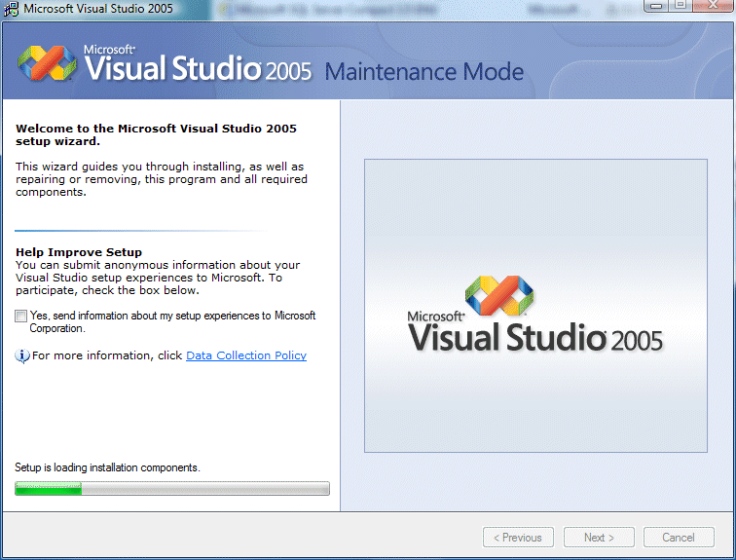Click the 'Help Improve Setup' heading
736x560 pixels.
tap(79, 252)
